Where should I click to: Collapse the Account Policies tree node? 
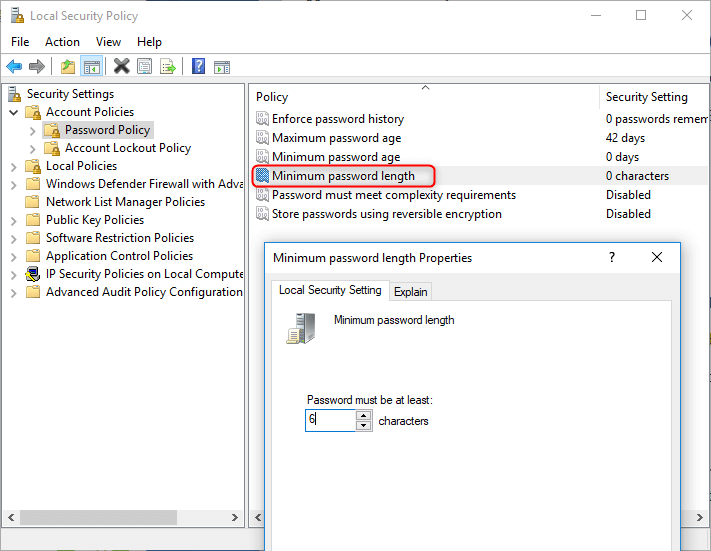tap(13, 112)
